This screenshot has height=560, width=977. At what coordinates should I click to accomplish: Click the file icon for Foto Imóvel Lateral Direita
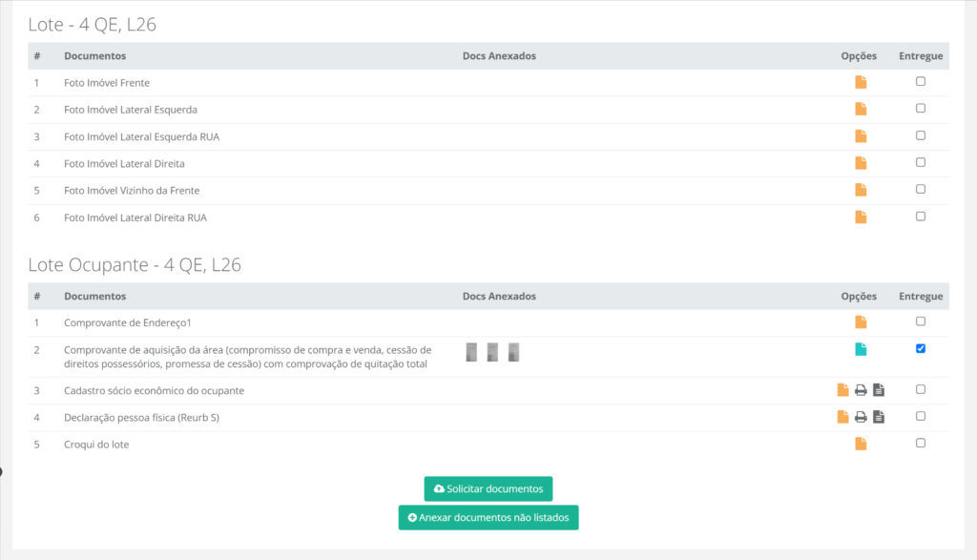pos(861,163)
